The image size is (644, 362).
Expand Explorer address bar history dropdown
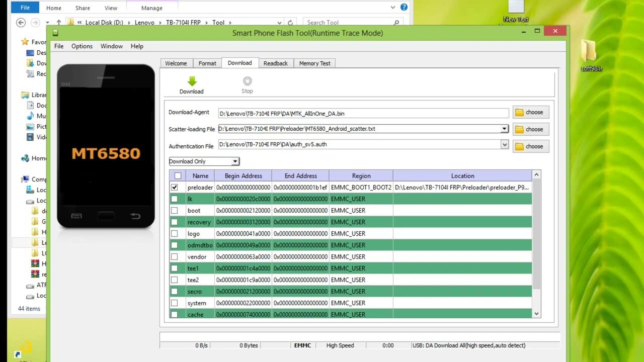279,23
